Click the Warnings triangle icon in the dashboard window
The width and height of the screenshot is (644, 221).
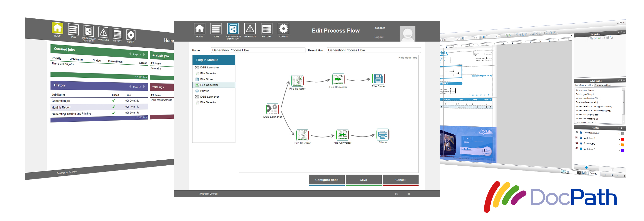[103, 33]
